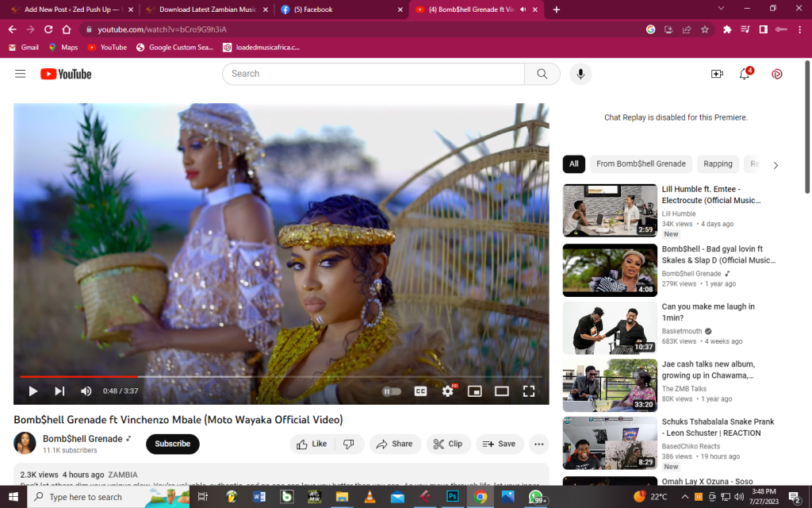Mute the video player volume
This screenshot has height=508, width=812.
click(86, 391)
